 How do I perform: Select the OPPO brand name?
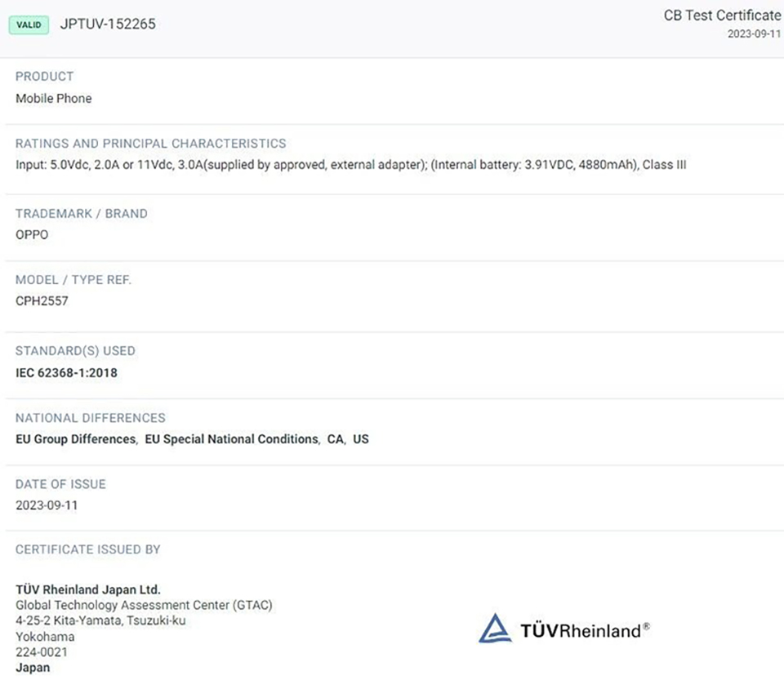point(32,234)
